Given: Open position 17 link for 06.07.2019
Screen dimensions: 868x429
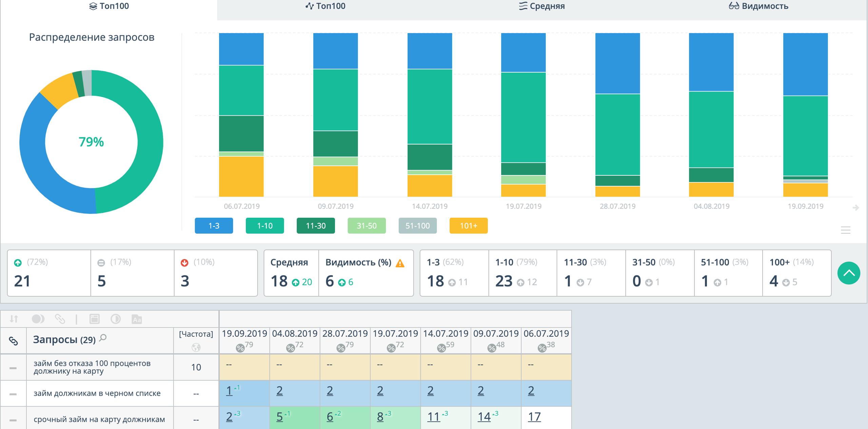Looking at the screenshot, I should 534,417.
